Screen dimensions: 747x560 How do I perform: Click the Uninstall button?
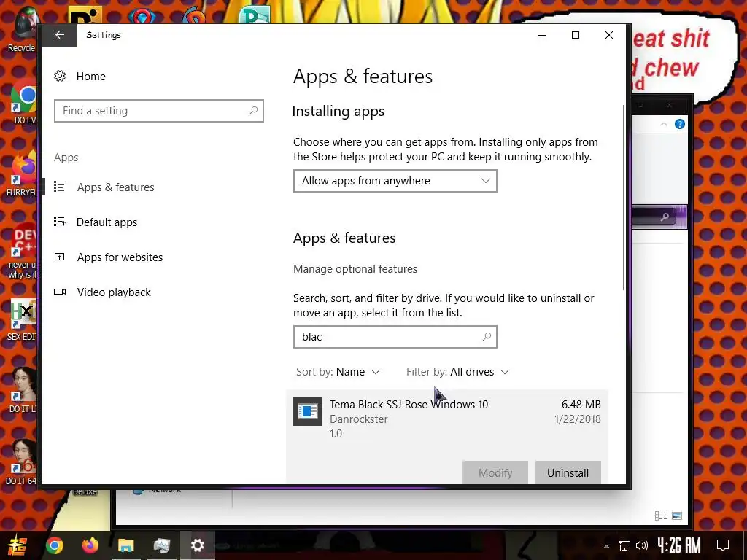[568, 472]
